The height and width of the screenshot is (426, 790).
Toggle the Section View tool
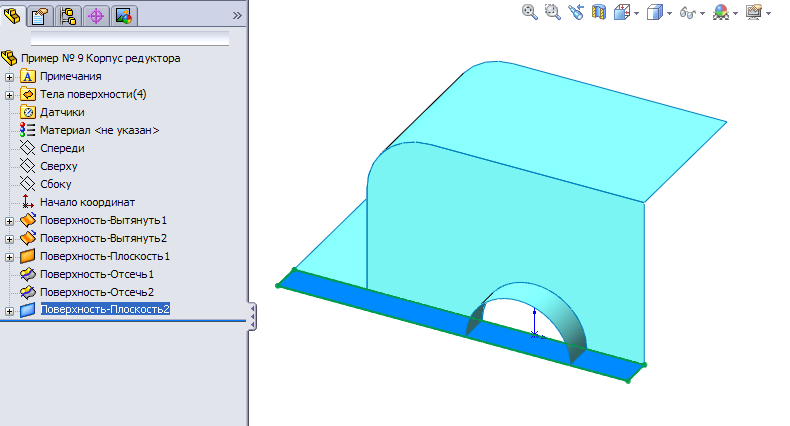click(x=599, y=12)
